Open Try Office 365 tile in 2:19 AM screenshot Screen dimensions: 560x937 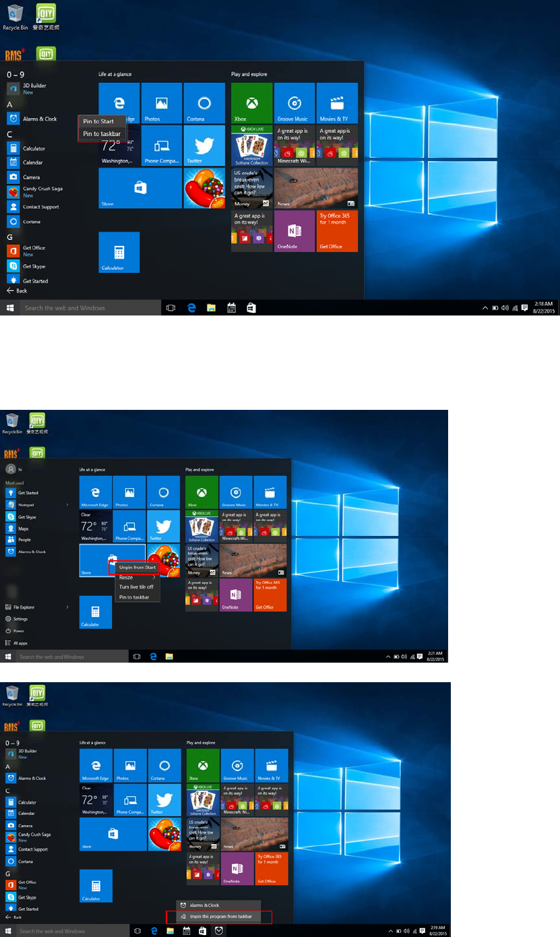[272, 869]
